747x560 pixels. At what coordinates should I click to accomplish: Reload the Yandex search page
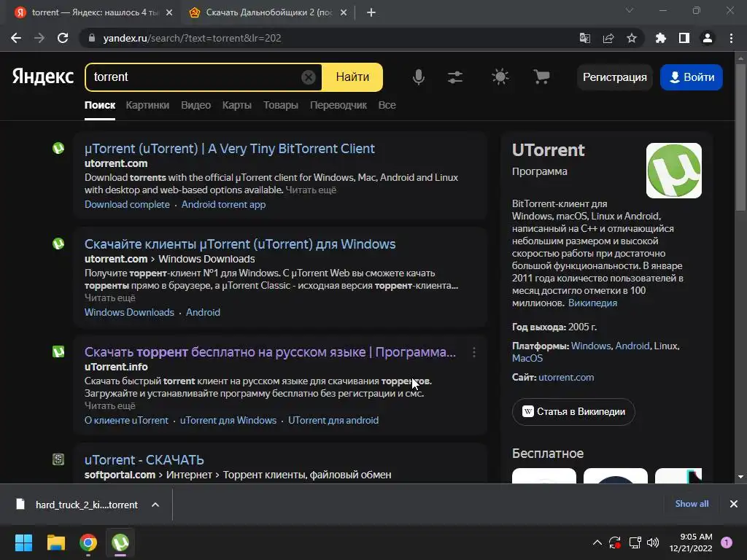63,38
